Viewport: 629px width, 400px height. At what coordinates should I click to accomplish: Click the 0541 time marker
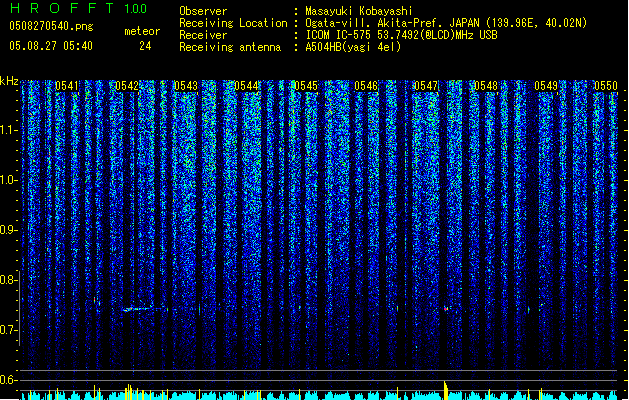(67, 86)
